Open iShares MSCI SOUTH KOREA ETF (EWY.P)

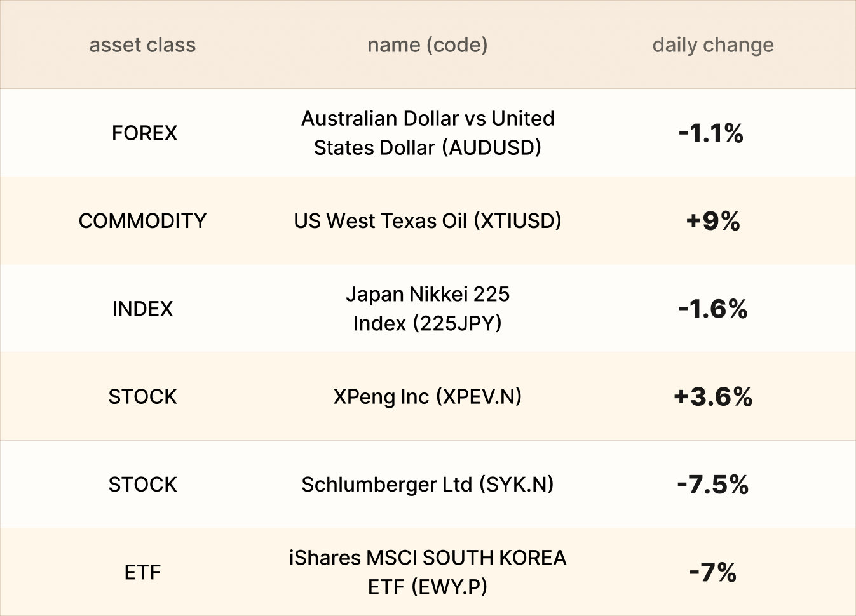(x=428, y=572)
